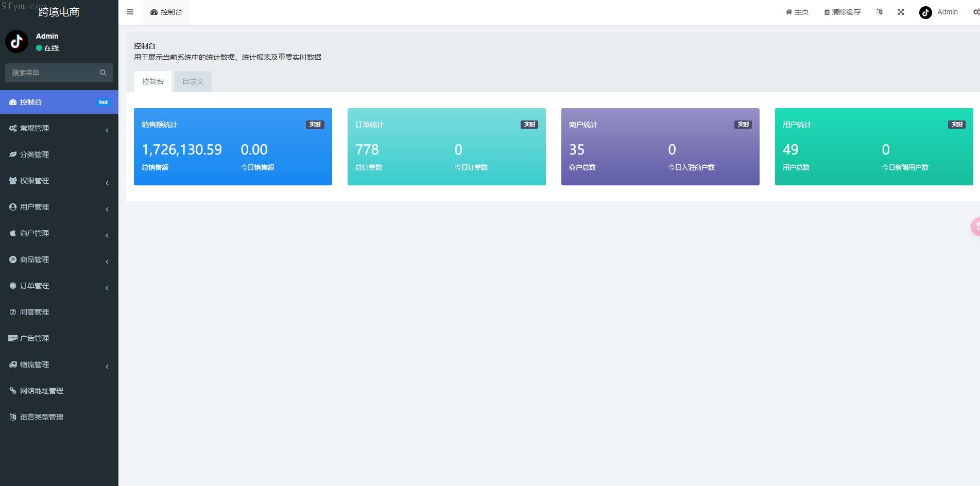Click the language translation icon in header

[879, 12]
